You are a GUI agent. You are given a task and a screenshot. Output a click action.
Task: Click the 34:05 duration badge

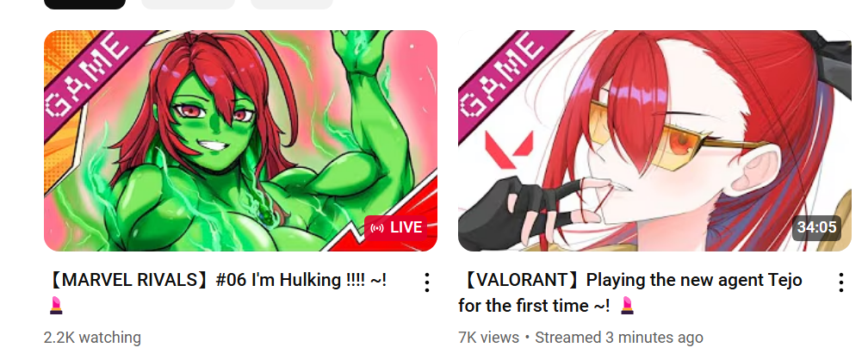[x=816, y=227]
